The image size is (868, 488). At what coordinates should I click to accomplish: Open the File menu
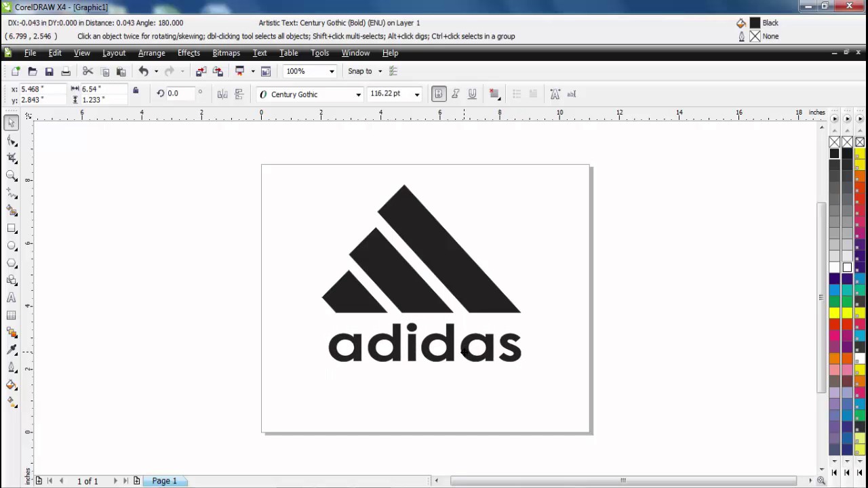click(30, 53)
